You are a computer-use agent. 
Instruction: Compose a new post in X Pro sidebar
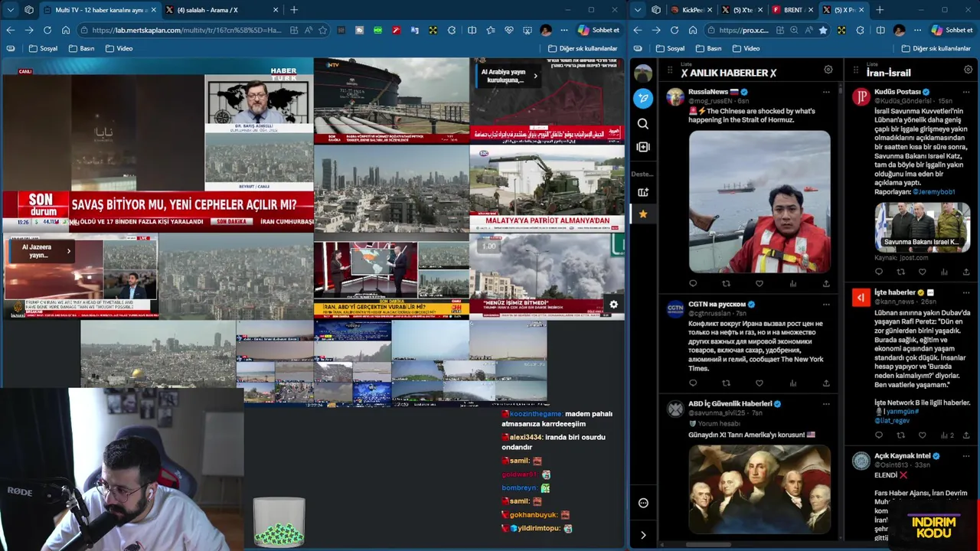(x=643, y=98)
